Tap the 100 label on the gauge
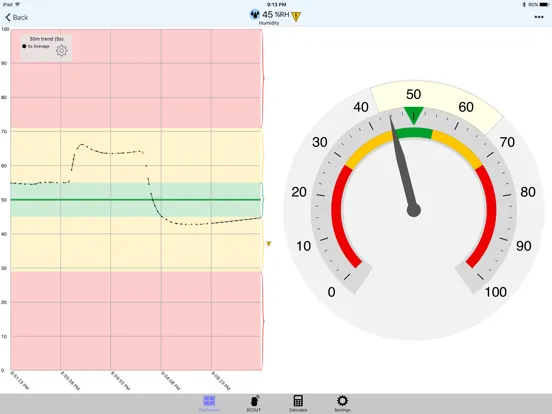552x414 pixels. point(496,292)
